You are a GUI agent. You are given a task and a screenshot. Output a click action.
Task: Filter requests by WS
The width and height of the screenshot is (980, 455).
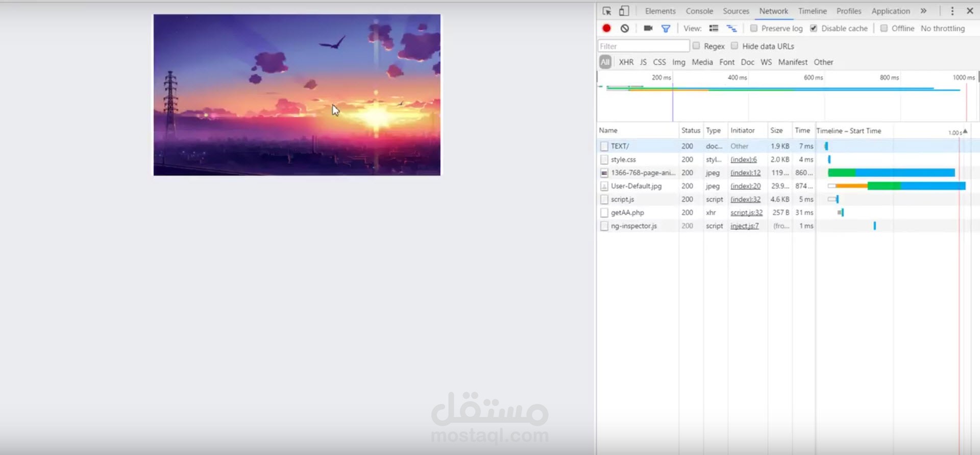tap(766, 62)
